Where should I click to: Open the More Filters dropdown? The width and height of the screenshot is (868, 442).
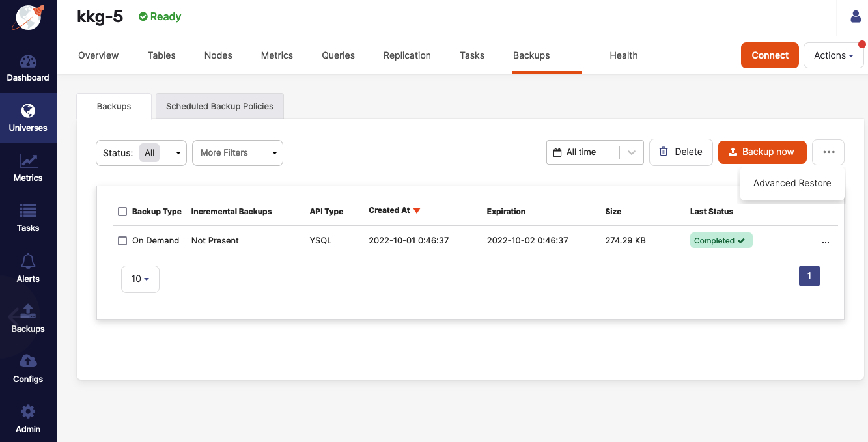click(x=238, y=153)
